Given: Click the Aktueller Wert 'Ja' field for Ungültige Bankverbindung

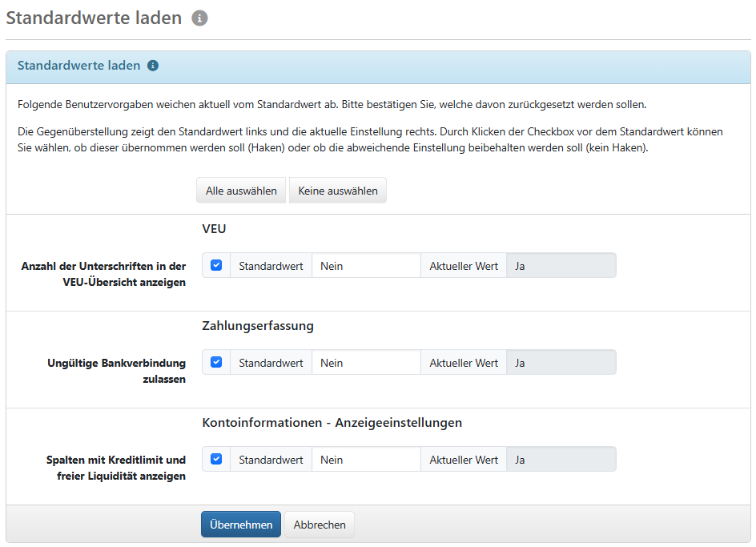Looking at the screenshot, I should [561, 363].
